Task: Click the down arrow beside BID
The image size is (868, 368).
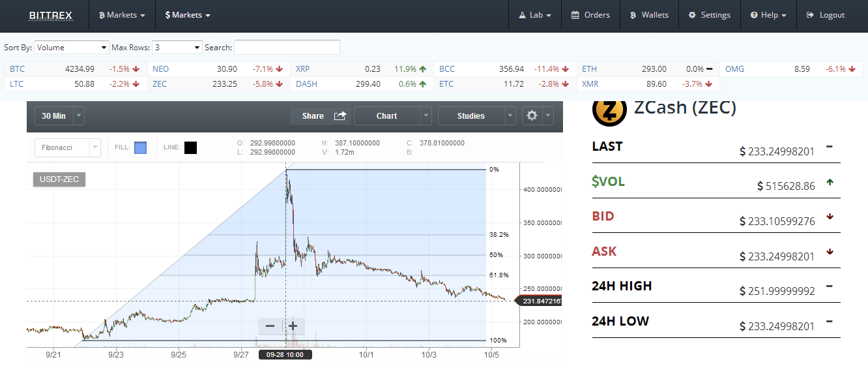Action: click(830, 217)
